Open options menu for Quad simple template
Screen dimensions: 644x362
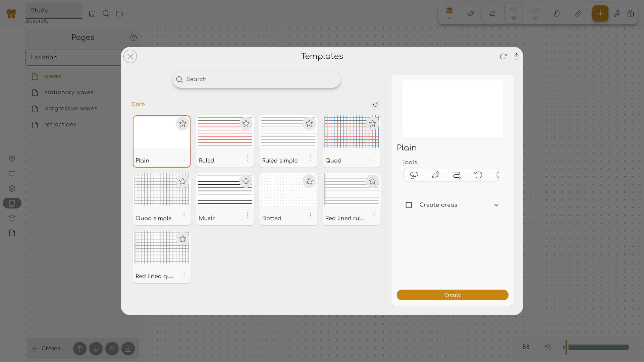[184, 216]
